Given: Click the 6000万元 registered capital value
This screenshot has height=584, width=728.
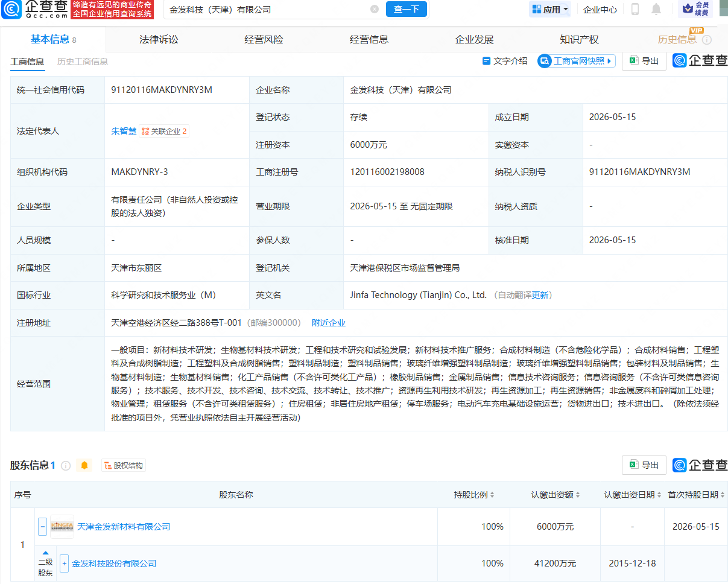Looking at the screenshot, I should click(369, 145).
